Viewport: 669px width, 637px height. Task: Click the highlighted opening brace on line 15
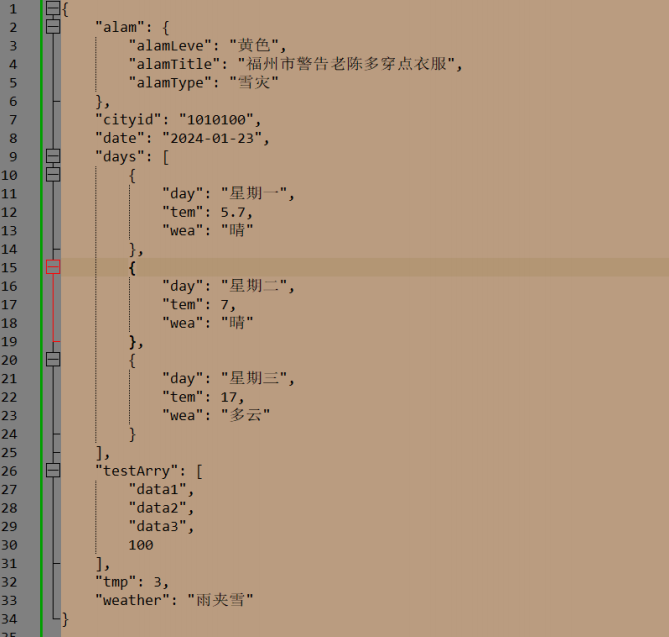[132, 268]
